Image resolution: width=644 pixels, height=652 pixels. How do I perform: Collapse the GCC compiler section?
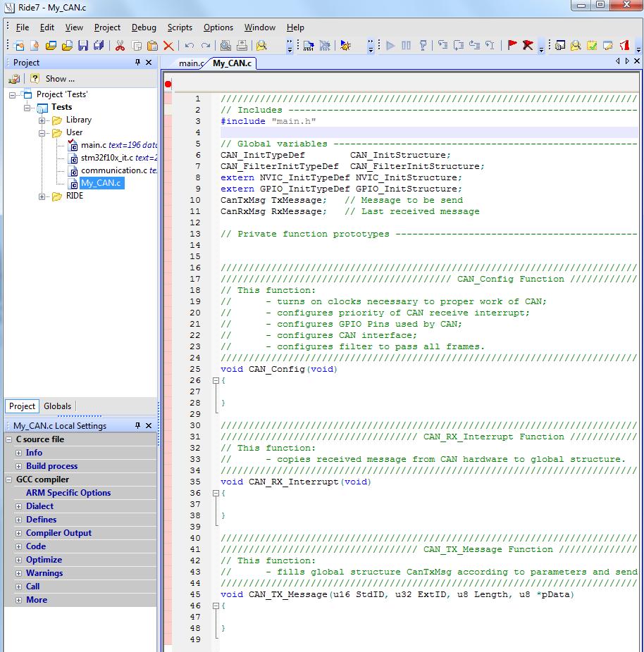click(8, 479)
